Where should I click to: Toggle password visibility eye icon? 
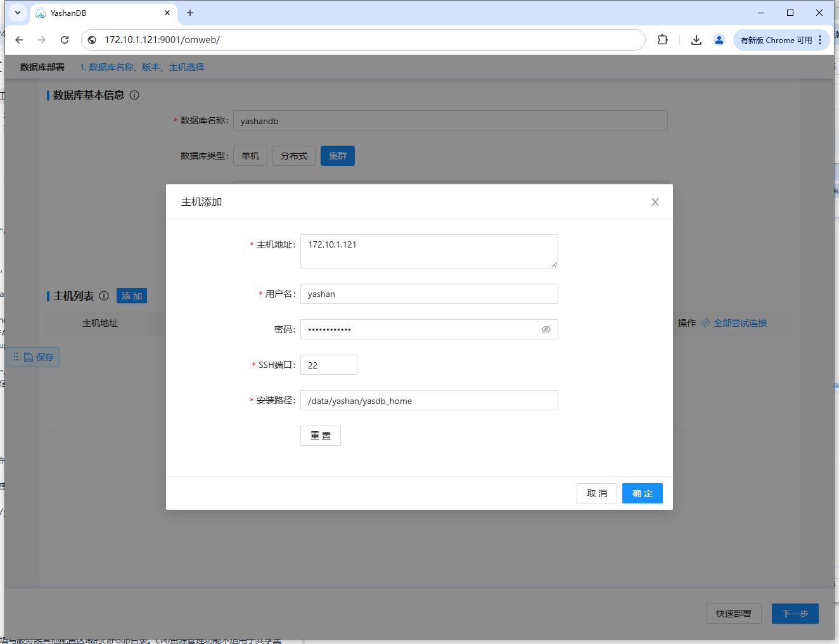[546, 329]
